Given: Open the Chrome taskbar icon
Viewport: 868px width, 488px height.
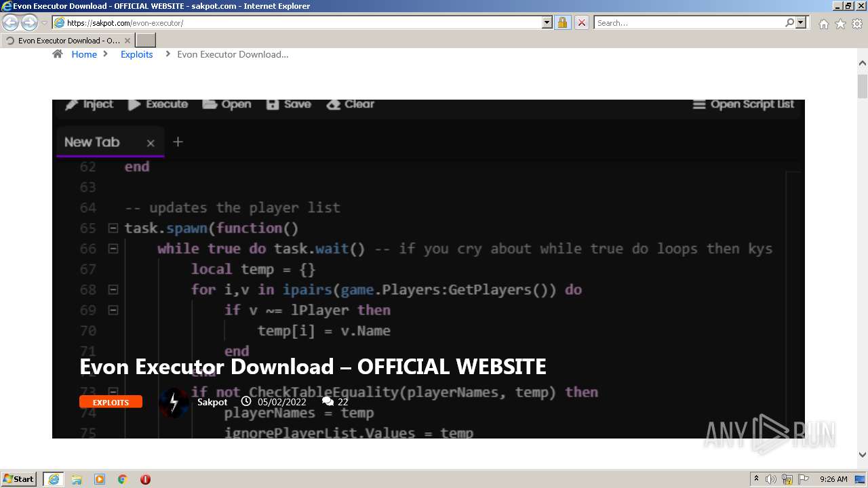Looking at the screenshot, I should tap(123, 479).
